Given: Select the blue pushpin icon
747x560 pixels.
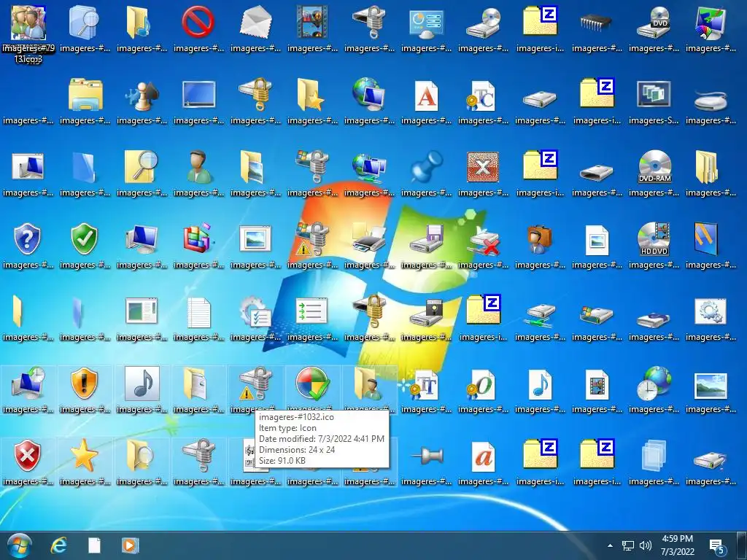Looking at the screenshot, I should pyautogui.click(x=426, y=167).
